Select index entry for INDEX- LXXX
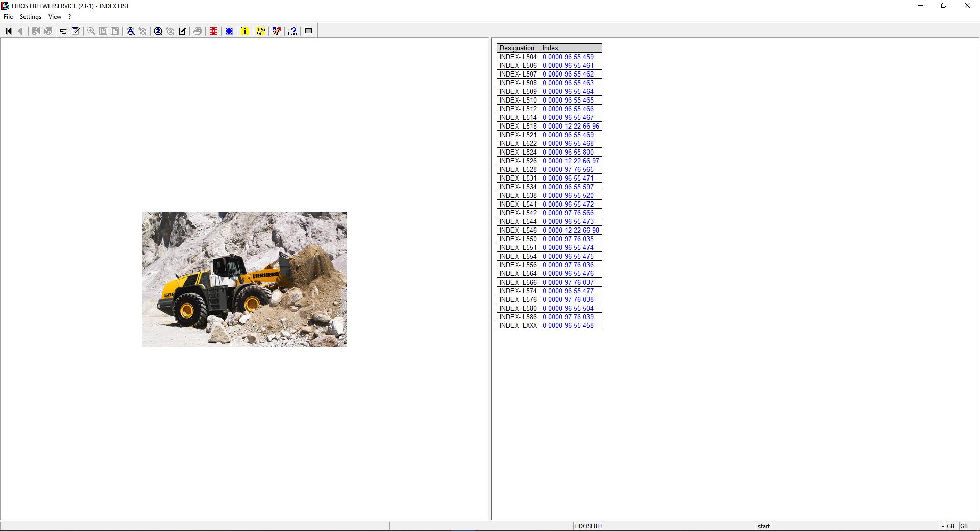The image size is (980, 531). click(x=518, y=325)
